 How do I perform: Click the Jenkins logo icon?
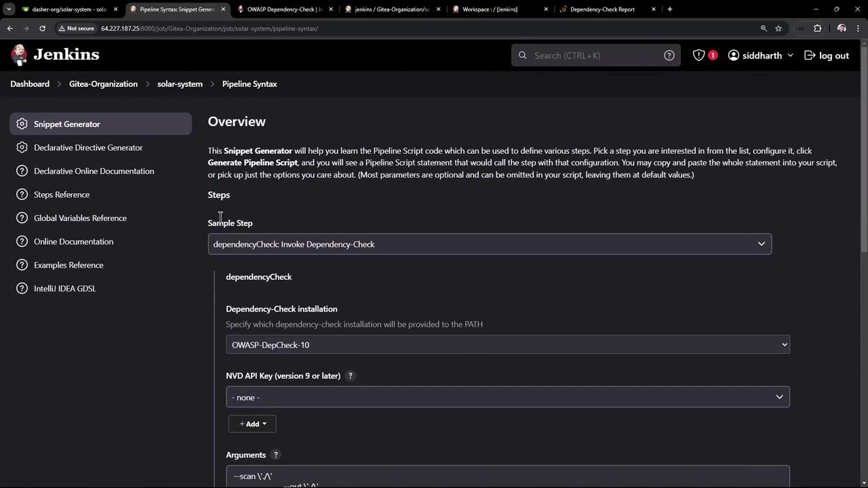pyautogui.click(x=20, y=55)
